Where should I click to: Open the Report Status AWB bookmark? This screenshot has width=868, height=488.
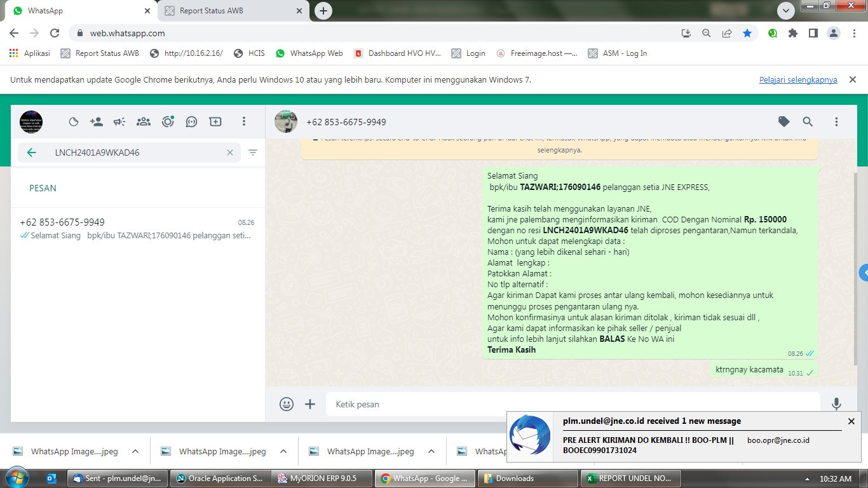coord(100,53)
